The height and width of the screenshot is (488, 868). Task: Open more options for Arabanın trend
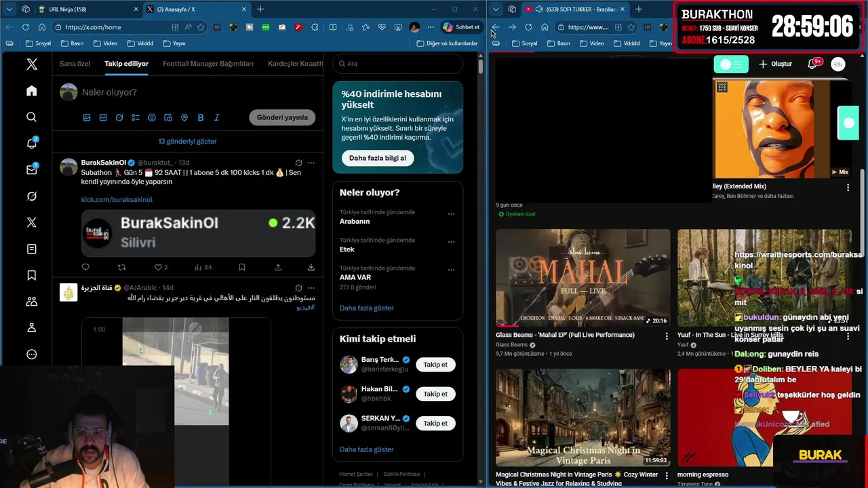tap(451, 214)
